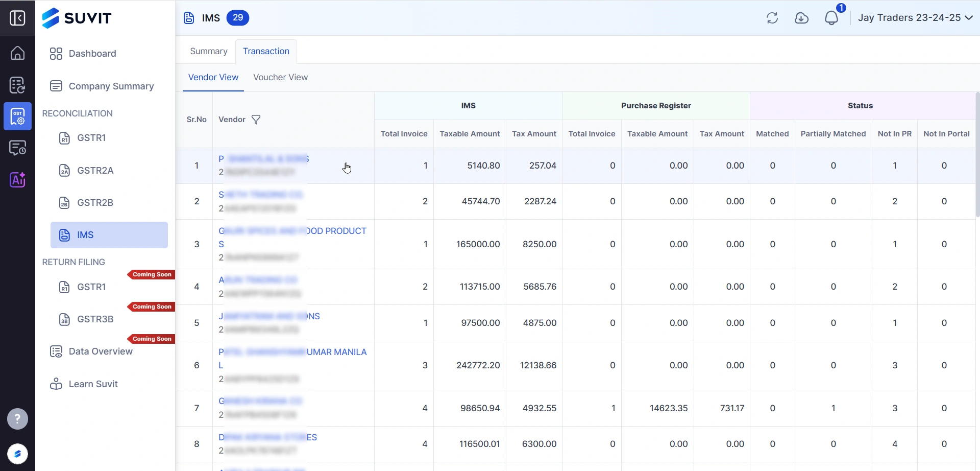Expand the Jay Traders 23-24-25 company dropdown
Image resolution: width=980 pixels, height=471 pixels.
click(x=915, y=18)
